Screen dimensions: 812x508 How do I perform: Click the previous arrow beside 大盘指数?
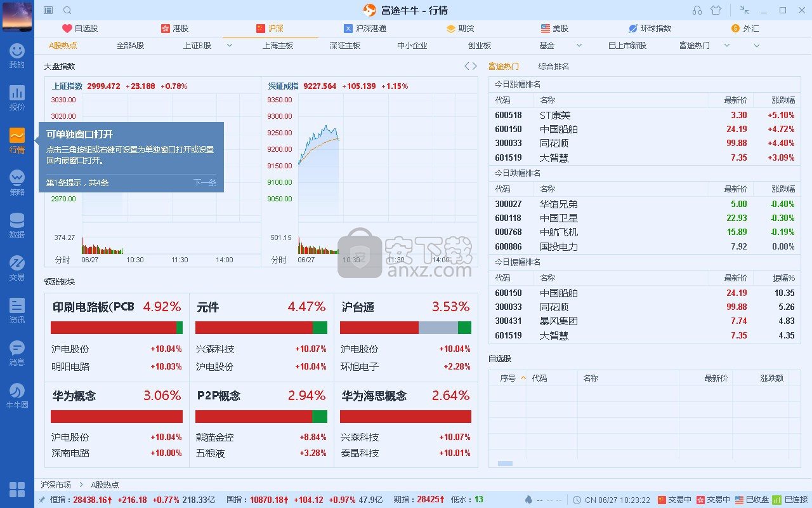tap(467, 66)
